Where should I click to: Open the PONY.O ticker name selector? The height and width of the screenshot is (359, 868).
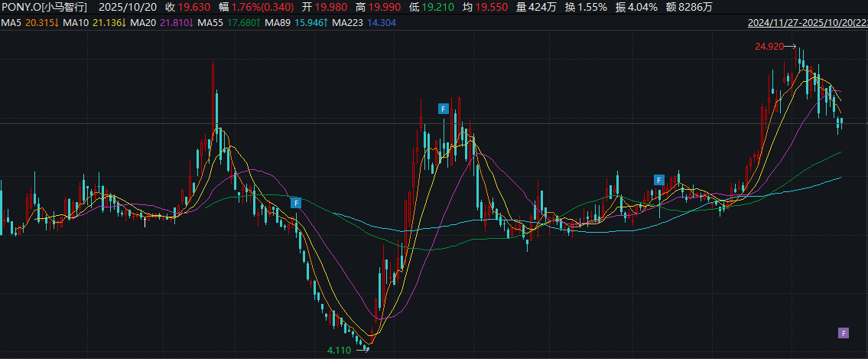[x=45, y=7]
